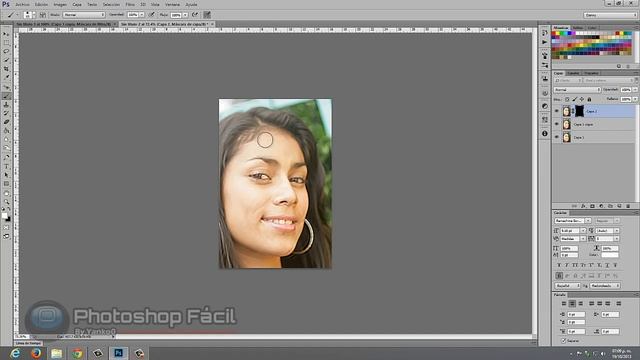Select the Crop tool
Image resolution: width=640 pixels, height=360 pixels.
[6, 69]
